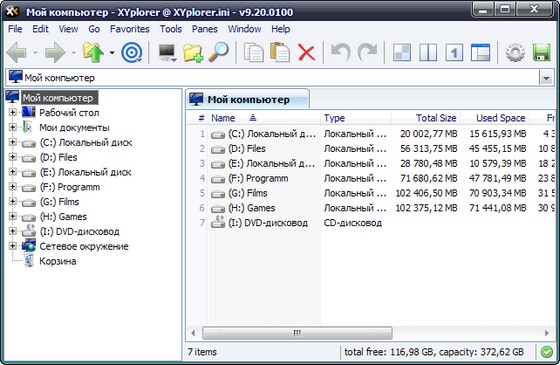
Task: Open the Tools menu
Action: point(171,29)
